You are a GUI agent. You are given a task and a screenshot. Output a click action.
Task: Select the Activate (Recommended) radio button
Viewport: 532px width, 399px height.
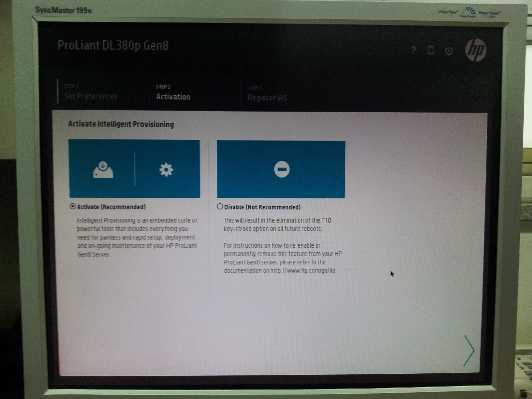(72, 206)
